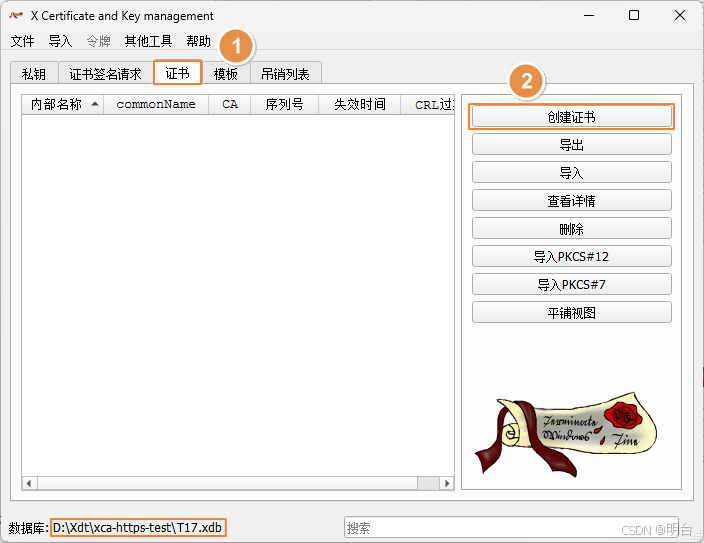Sort by 内部名称 column header
Viewport: 704px width, 543px height.
pyautogui.click(x=63, y=104)
